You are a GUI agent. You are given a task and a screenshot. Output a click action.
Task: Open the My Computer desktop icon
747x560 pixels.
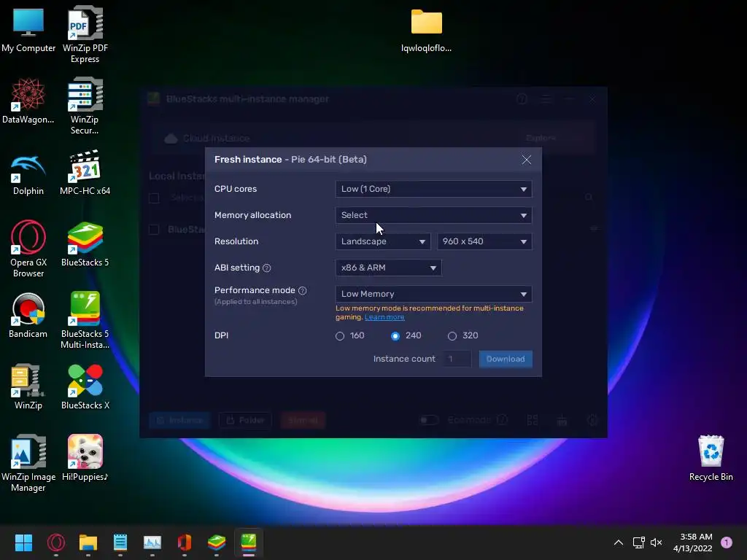point(28,29)
